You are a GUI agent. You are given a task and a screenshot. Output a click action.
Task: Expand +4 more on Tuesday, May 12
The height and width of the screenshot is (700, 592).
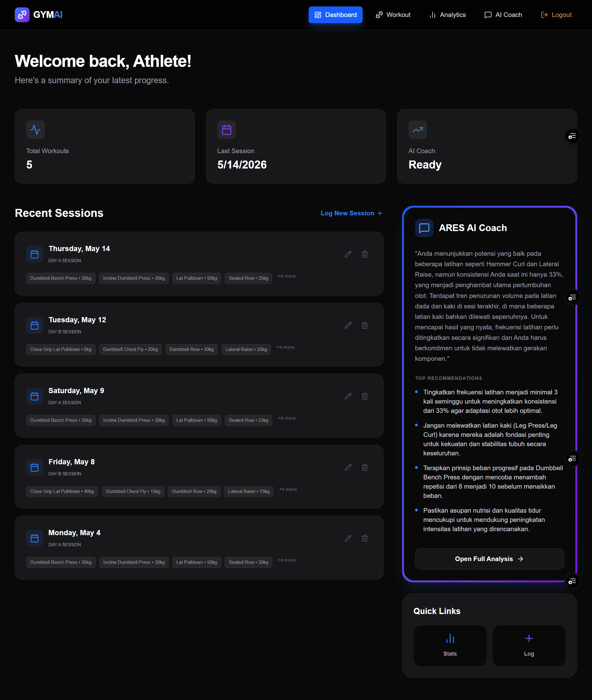pos(285,347)
